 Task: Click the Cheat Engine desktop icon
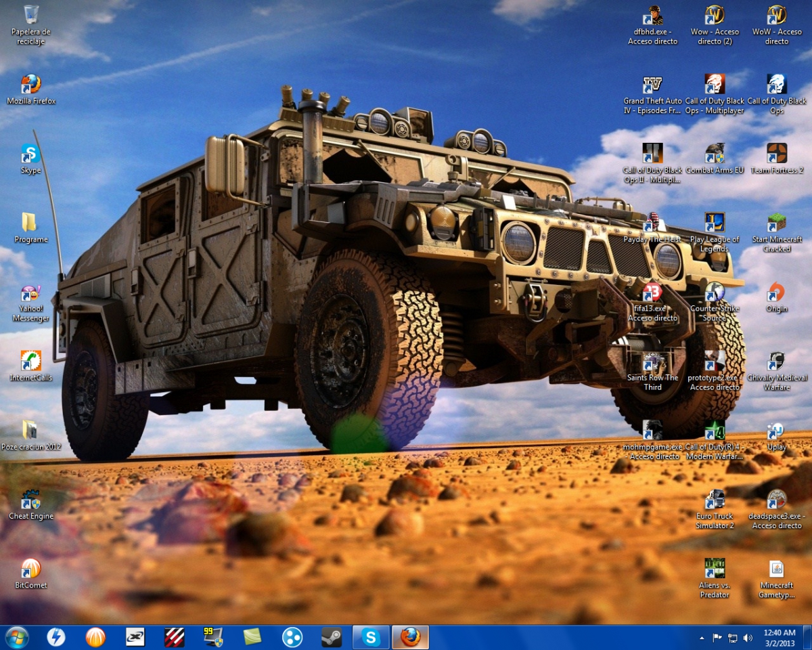31,500
